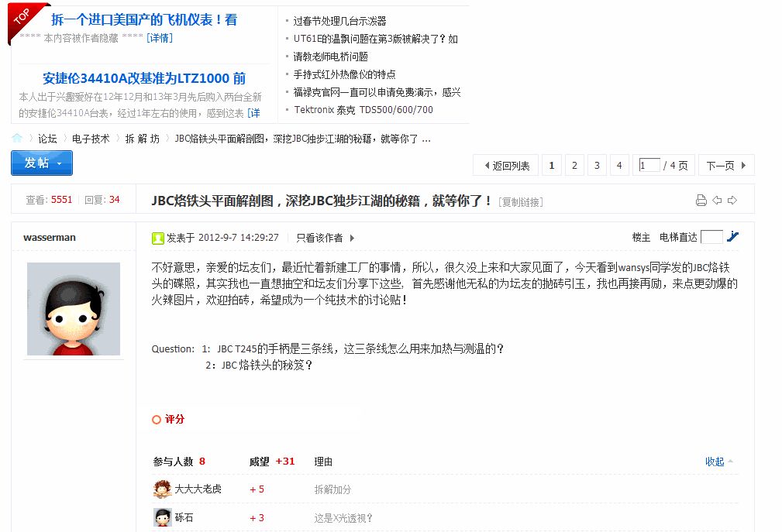The width and height of the screenshot is (782, 532).
Task: Go to page 3
Action: click(597, 166)
